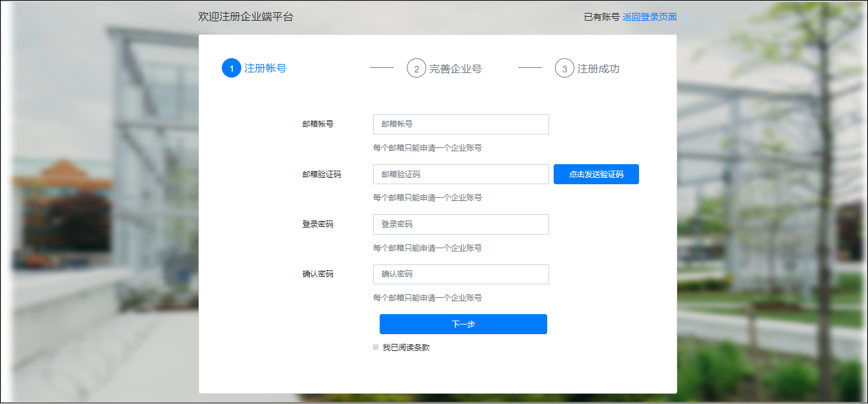Click the 注册成功 step label
The image size is (868, 404).
(x=598, y=69)
